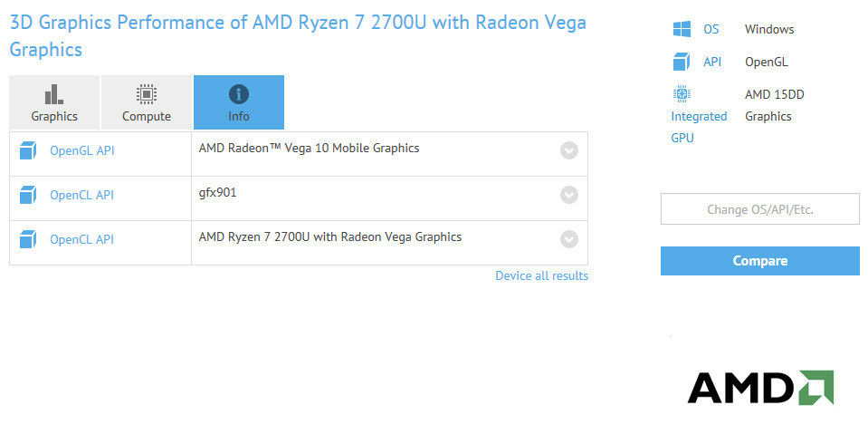Click the API cube icon in sidebar
This screenshot has height=434, width=868.
coord(682,63)
